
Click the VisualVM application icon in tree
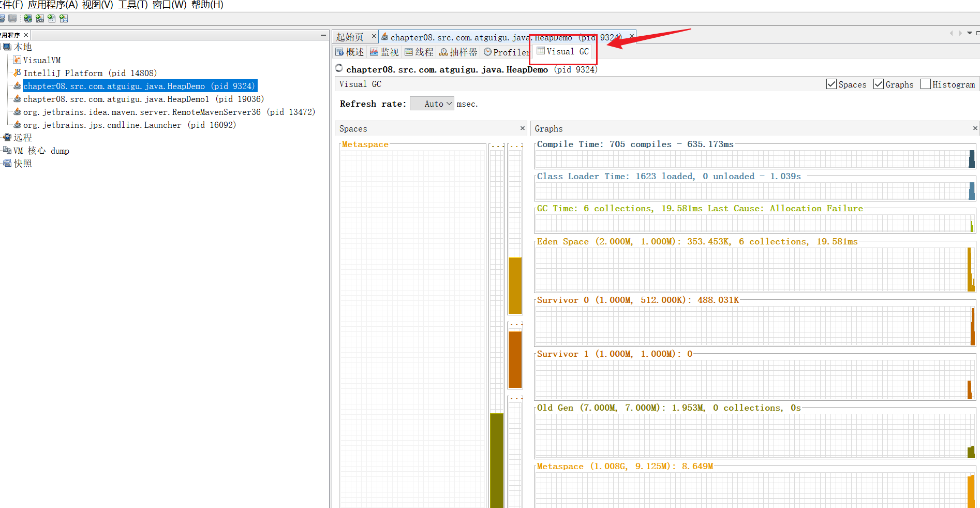tap(17, 60)
